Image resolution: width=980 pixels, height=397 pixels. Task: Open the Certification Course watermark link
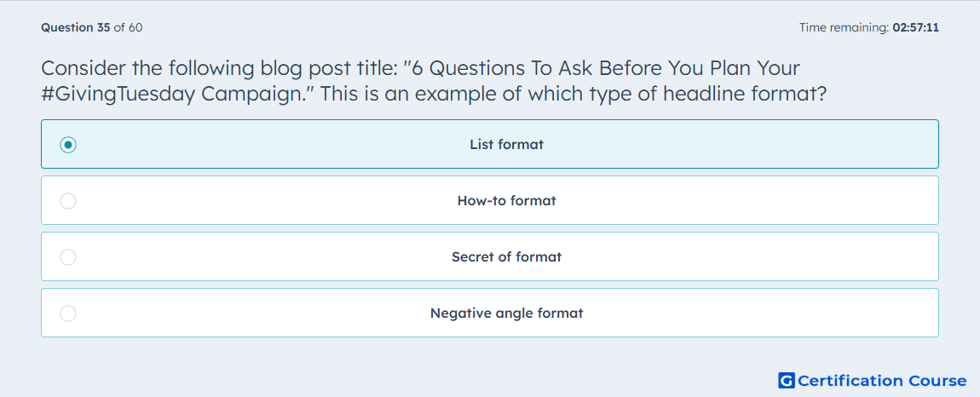(873, 381)
